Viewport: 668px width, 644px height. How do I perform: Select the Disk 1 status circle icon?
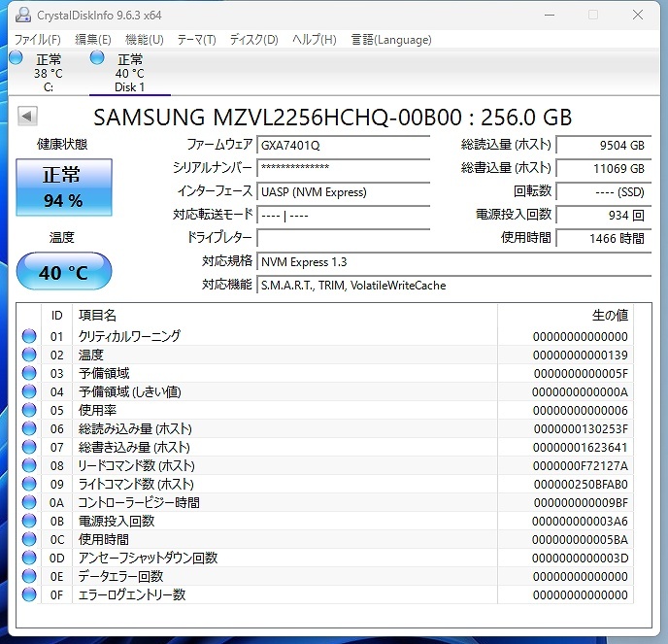pyautogui.click(x=97, y=57)
